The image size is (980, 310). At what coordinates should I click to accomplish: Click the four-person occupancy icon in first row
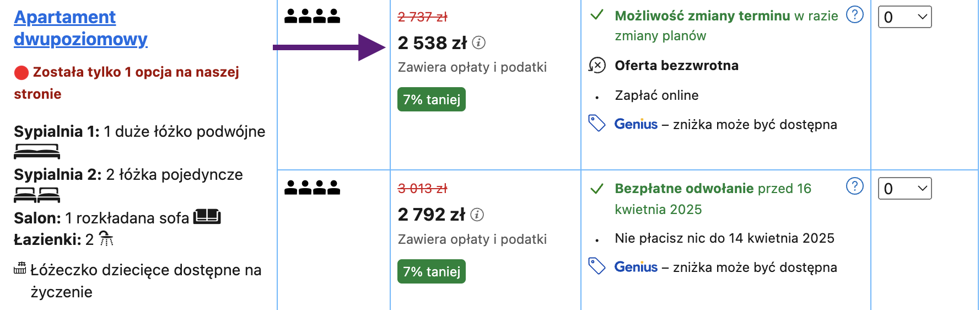coord(312,16)
